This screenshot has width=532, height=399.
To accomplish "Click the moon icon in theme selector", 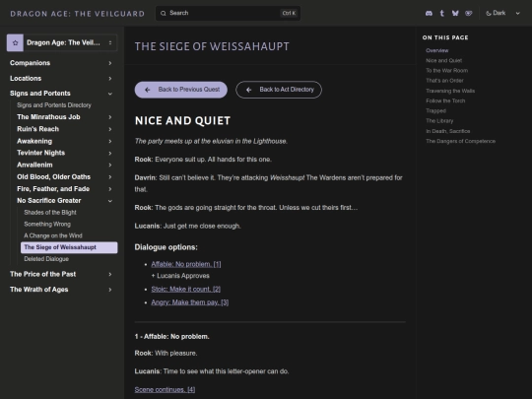I will click(x=489, y=13).
